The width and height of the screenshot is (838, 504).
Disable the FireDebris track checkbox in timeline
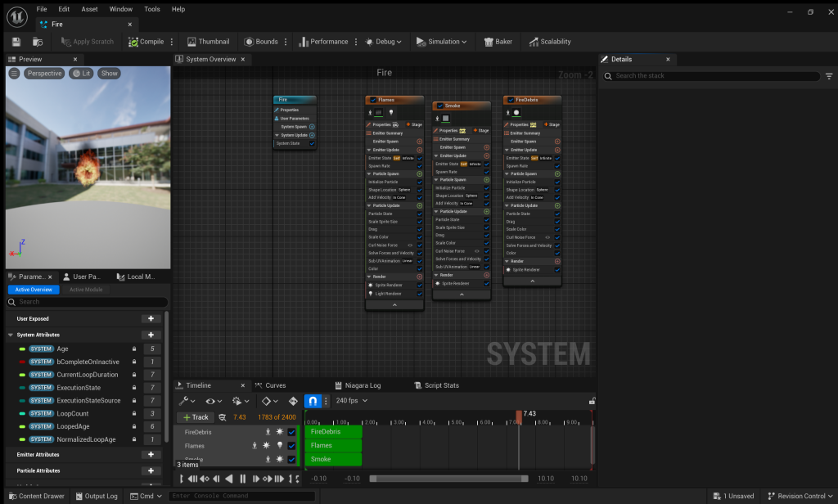pos(292,432)
